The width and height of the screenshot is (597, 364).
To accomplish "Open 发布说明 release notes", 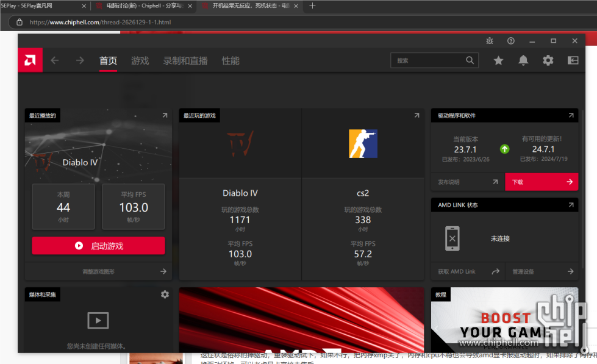I will click(468, 182).
